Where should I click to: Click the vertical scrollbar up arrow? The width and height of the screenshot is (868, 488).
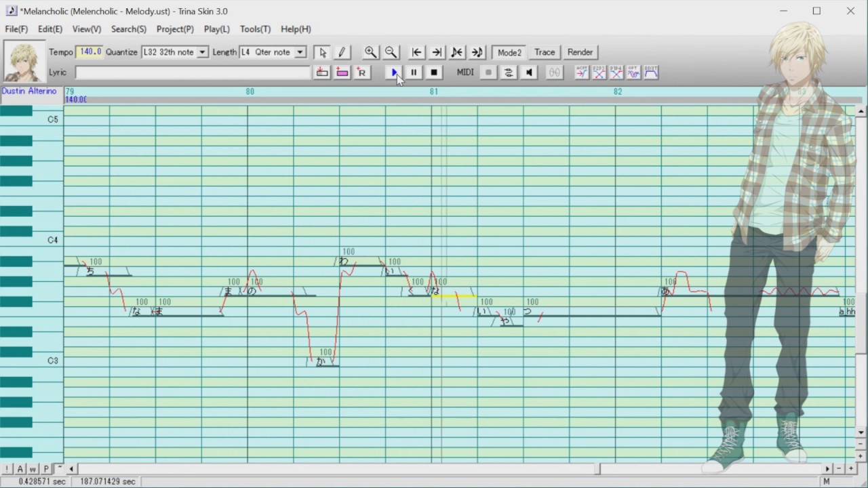point(862,111)
